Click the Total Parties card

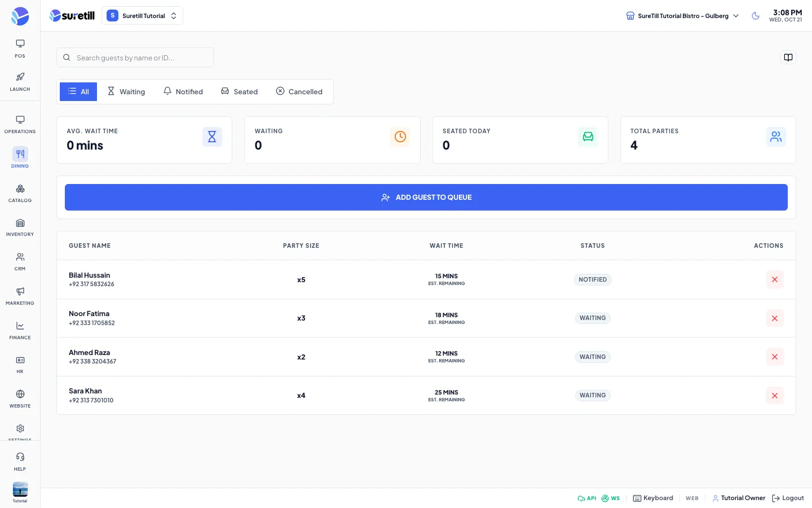pyautogui.click(x=708, y=140)
